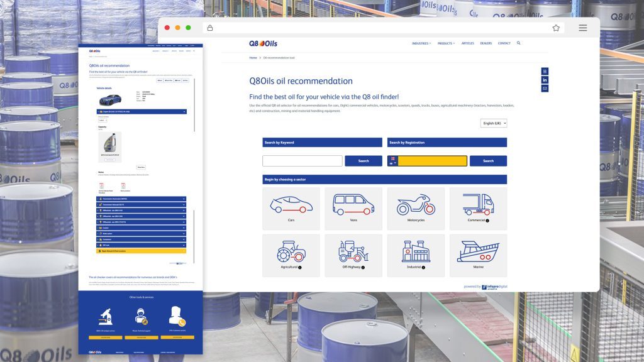
Task: Click the yellow button under technical support
Action: 142,337
